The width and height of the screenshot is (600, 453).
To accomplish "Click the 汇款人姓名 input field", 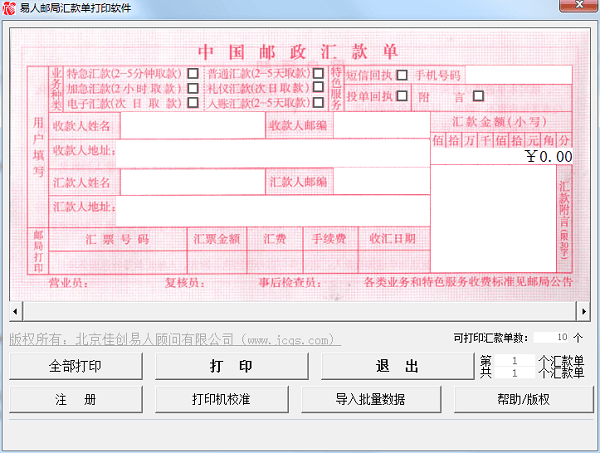I will point(193,182).
